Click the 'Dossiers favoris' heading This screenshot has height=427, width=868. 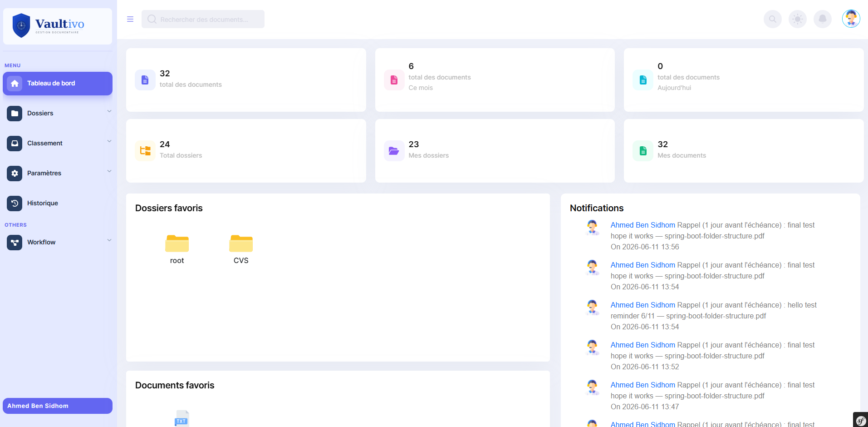pyautogui.click(x=169, y=208)
